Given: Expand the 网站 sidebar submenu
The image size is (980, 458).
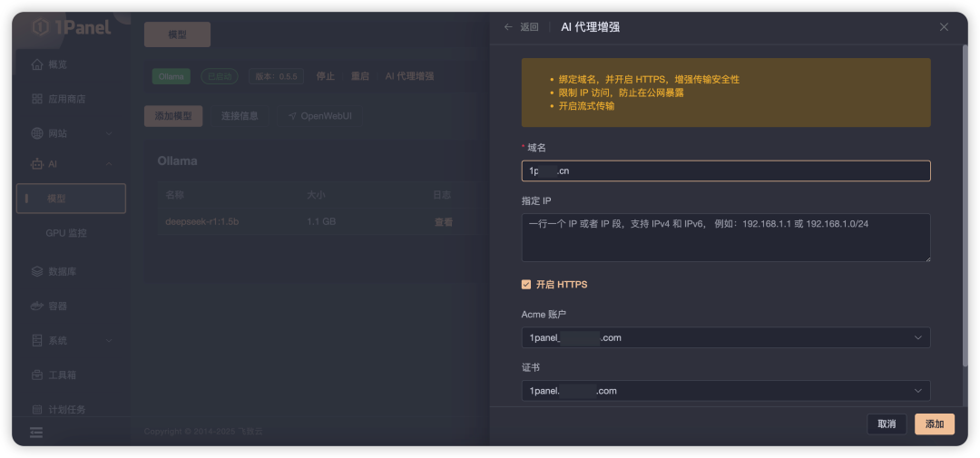Looking at the screenshot, I should pyautogui.click(x=109, y=133).
